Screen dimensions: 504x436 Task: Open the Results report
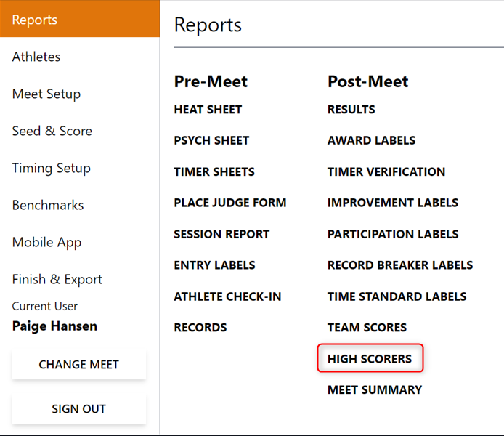pyautogui.click(x=351, y=110)
